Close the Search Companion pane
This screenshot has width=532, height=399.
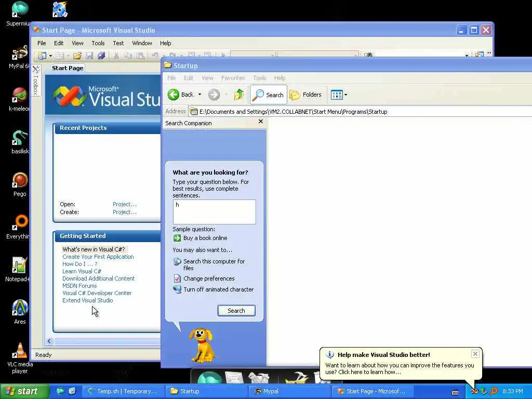tap(261, 122)
